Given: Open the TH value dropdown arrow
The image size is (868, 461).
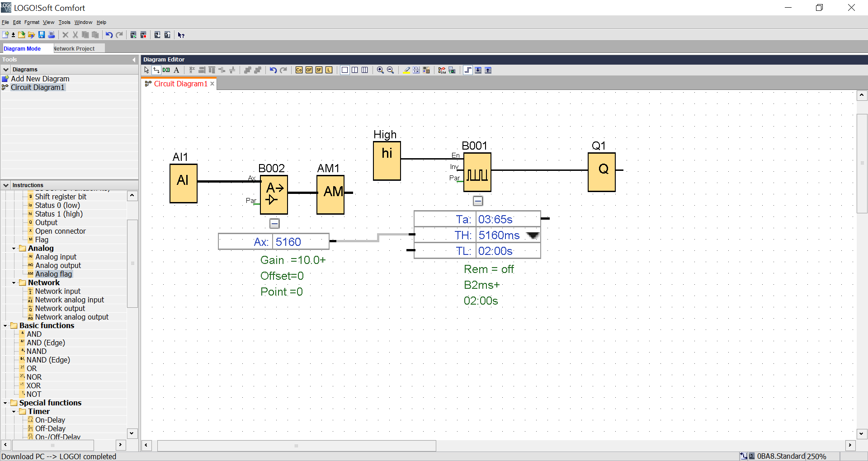Looking at the screenshot, I should (x=533, y=235).
